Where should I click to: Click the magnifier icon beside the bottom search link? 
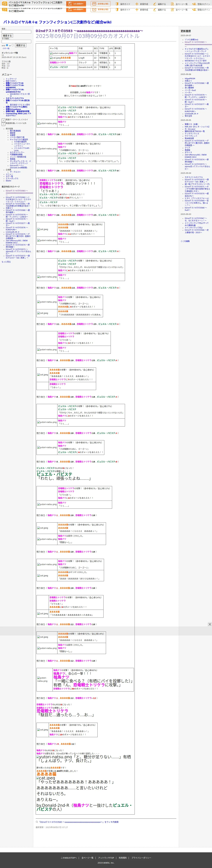pyautogui.click(x=37, y=822)
